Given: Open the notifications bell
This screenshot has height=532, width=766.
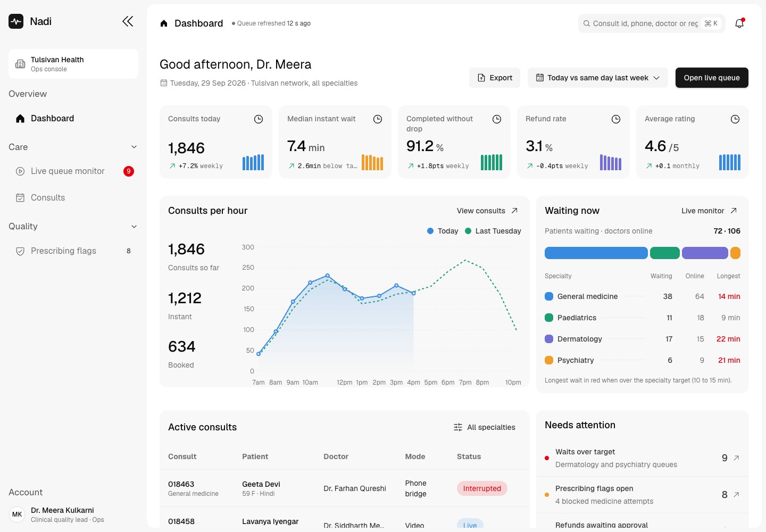Looking at the screenshot, I should (x=739, y=23).
